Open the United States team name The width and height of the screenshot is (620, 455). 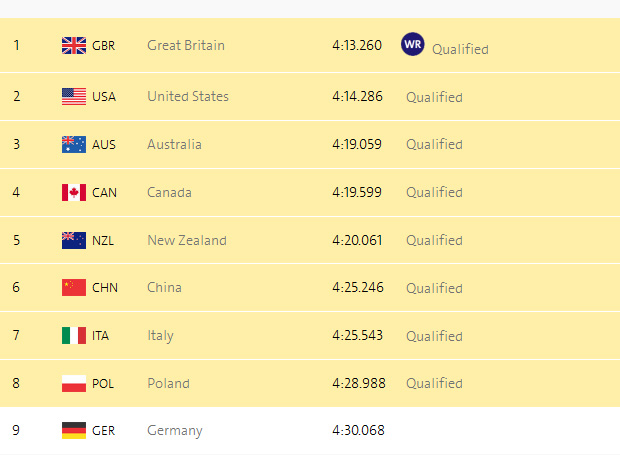coord(188,97)
